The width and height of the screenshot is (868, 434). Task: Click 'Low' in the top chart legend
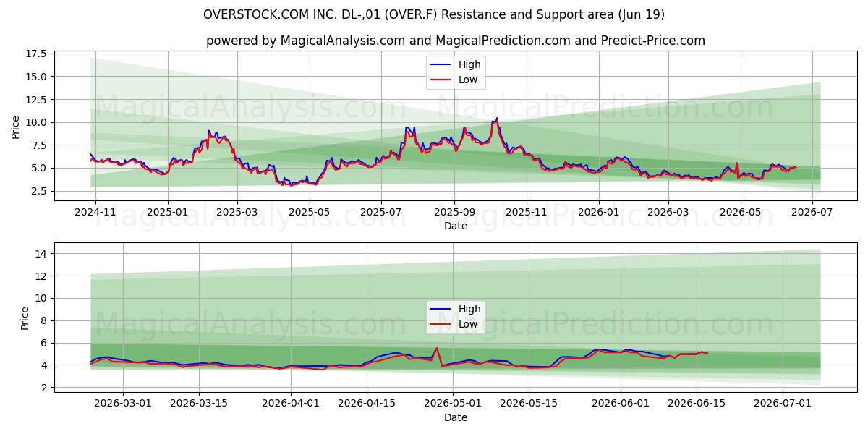(x=468, y=80)
